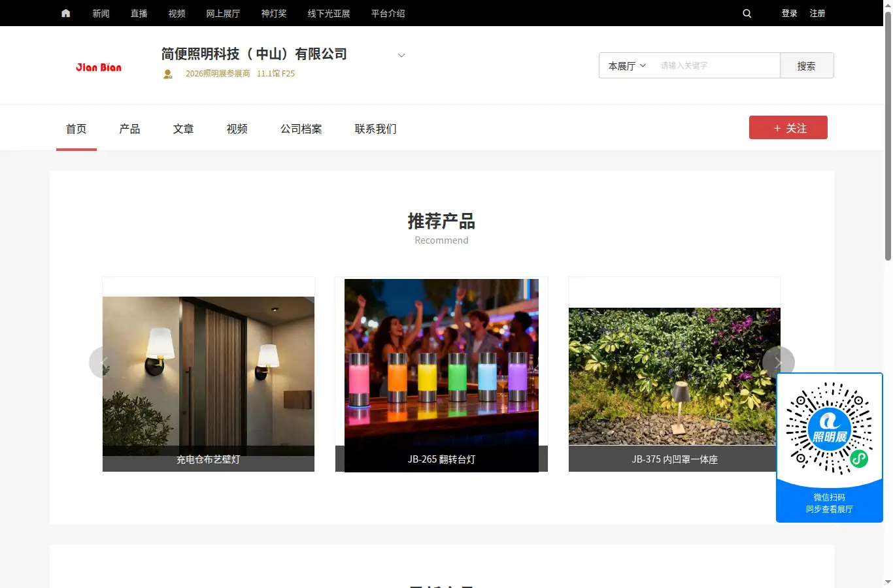Open 线下光亚展 in the top navigation

tap(329, 13)
